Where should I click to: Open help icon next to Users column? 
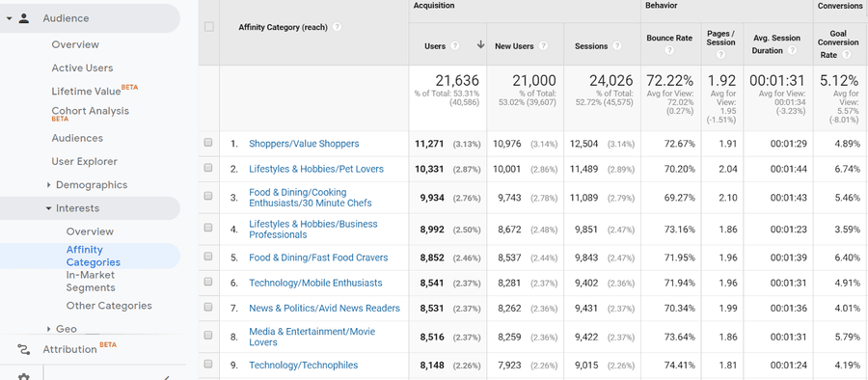click(x=455, y=46)
